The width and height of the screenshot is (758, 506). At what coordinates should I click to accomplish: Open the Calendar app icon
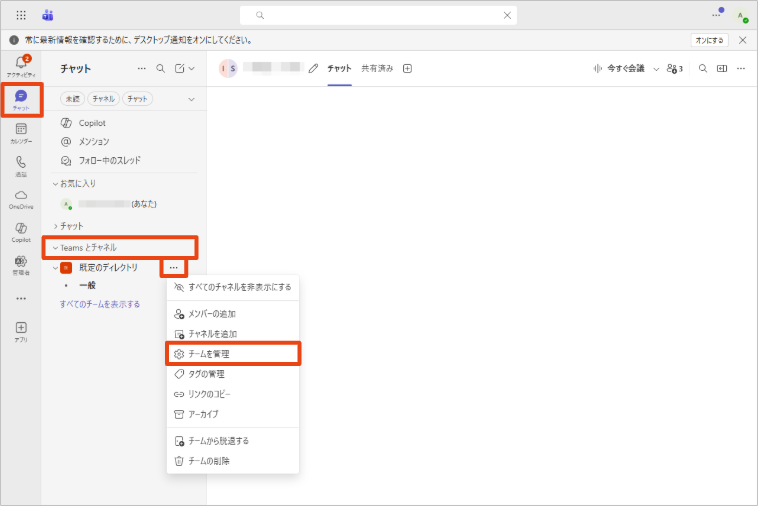click(x=20, y=132)
